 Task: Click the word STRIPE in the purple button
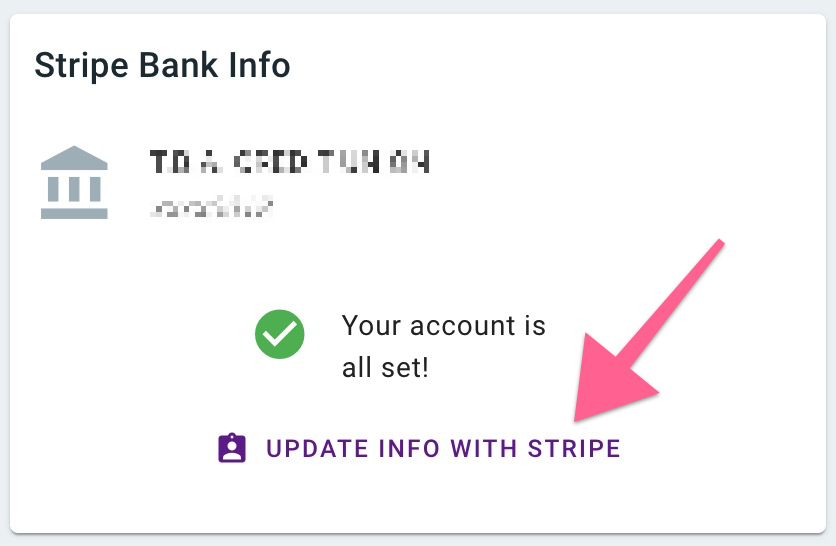[574, 448]
